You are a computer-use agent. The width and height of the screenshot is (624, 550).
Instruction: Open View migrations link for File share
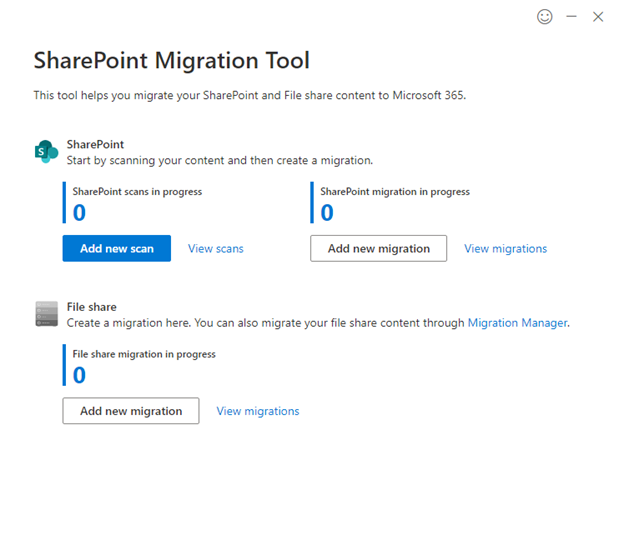pyautogui.click(x=258, y=411)
